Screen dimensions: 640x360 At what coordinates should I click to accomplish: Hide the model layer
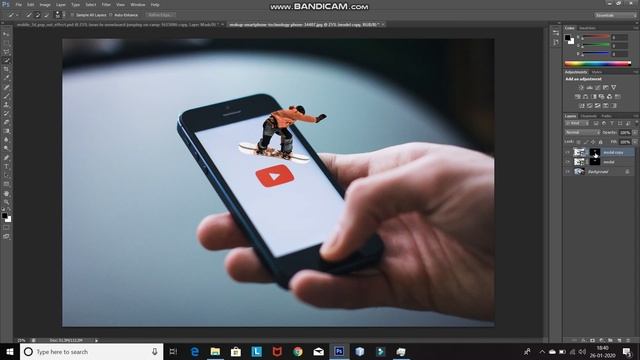pos(568,162)
